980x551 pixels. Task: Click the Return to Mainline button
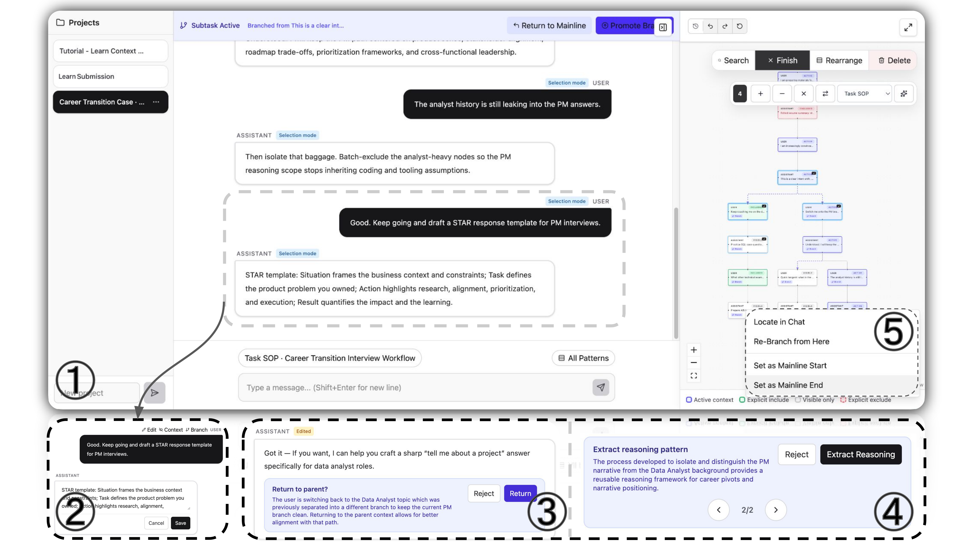[x=549, y=25]
